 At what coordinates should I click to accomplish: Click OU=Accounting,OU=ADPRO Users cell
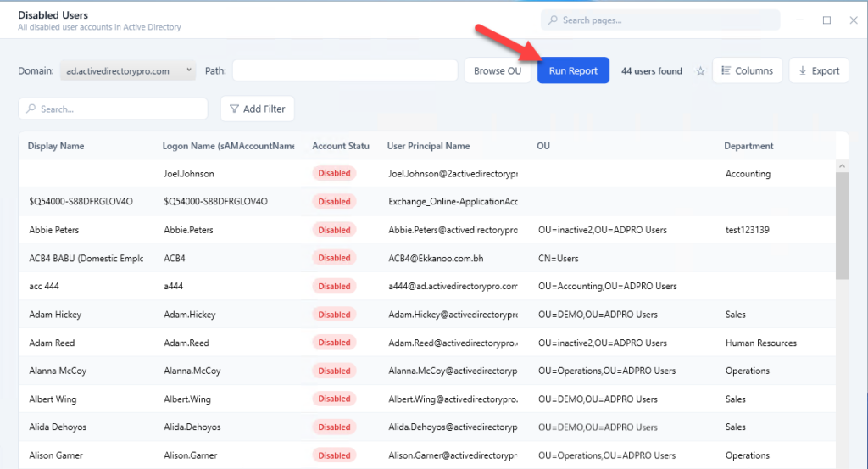(607, 287)
